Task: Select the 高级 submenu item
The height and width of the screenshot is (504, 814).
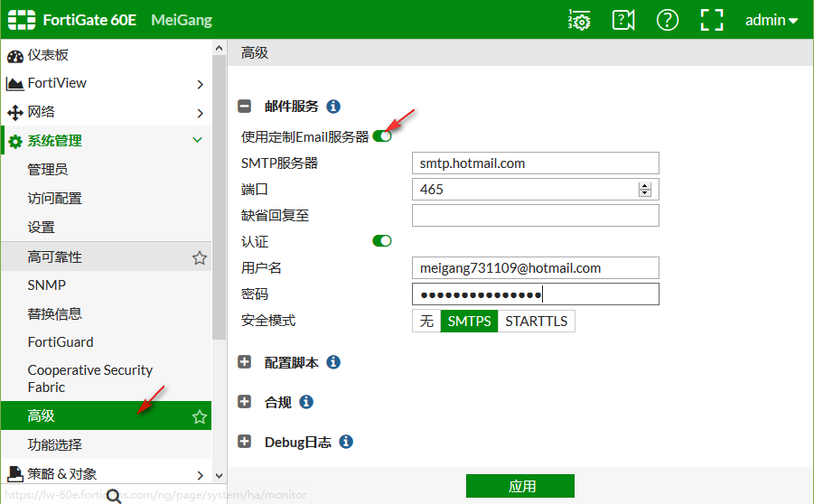Action: pyautogui.click(x=106, y=415)
